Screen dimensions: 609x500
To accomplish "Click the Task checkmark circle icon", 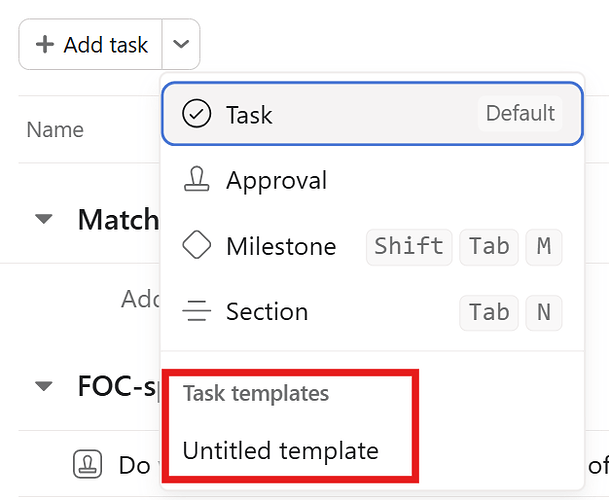I will (197, 113).
